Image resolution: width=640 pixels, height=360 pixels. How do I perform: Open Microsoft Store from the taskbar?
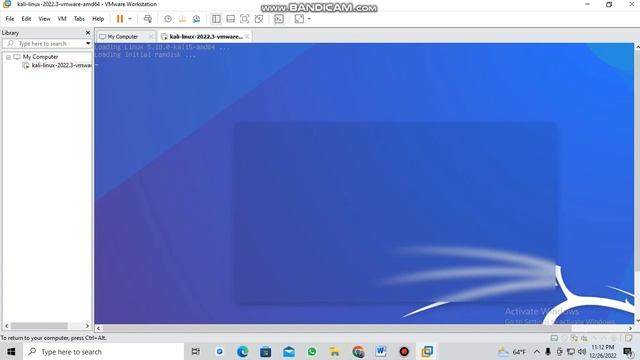tap(266, 351)
